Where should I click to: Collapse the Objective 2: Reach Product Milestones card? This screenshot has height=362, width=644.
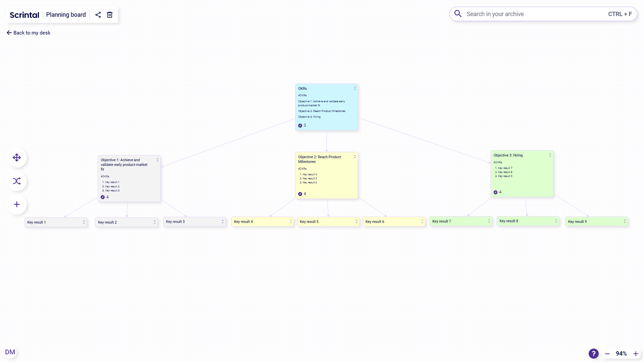coord(355,157)
